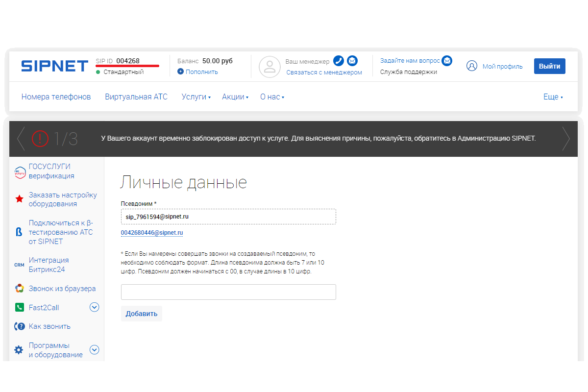Screen dimensions: 588x392
Task: Email your manager via envelope icon
Action: point(352,61)
